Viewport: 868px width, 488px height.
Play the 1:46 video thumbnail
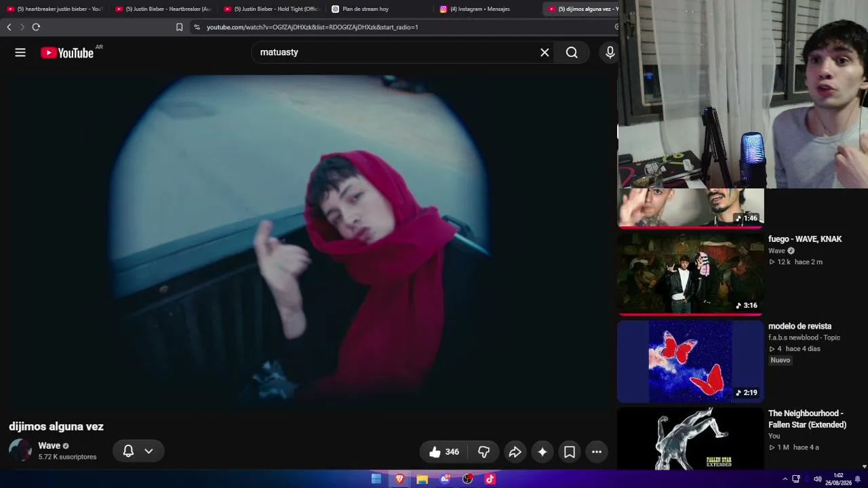(x=690, y=207)
